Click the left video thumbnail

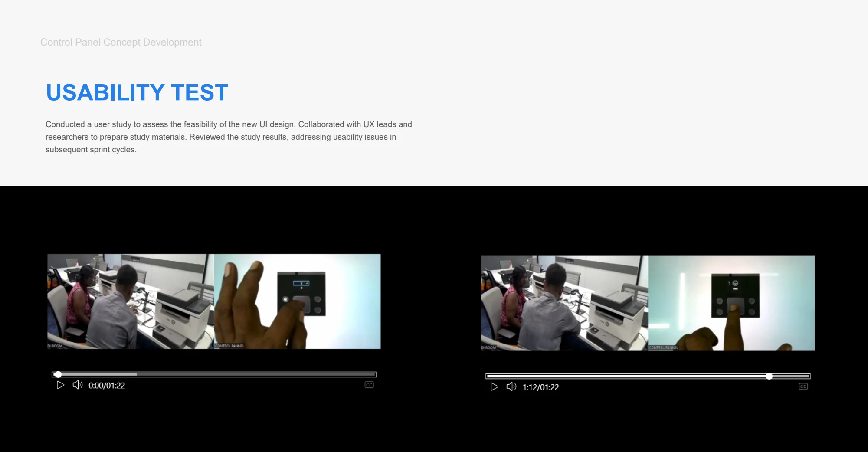(x=214, y=301)
